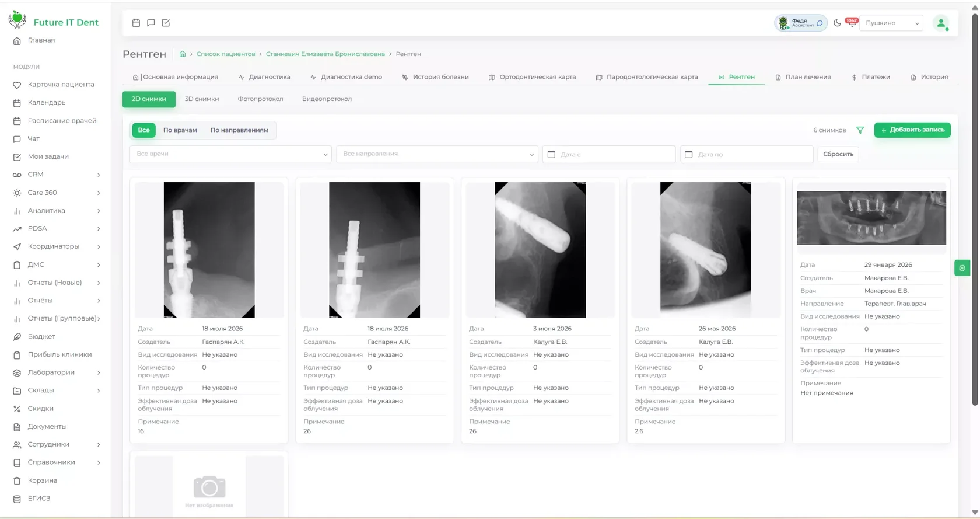980x519 pixels.
Task: Open the Платежи tab
Action: coord(871,77)
